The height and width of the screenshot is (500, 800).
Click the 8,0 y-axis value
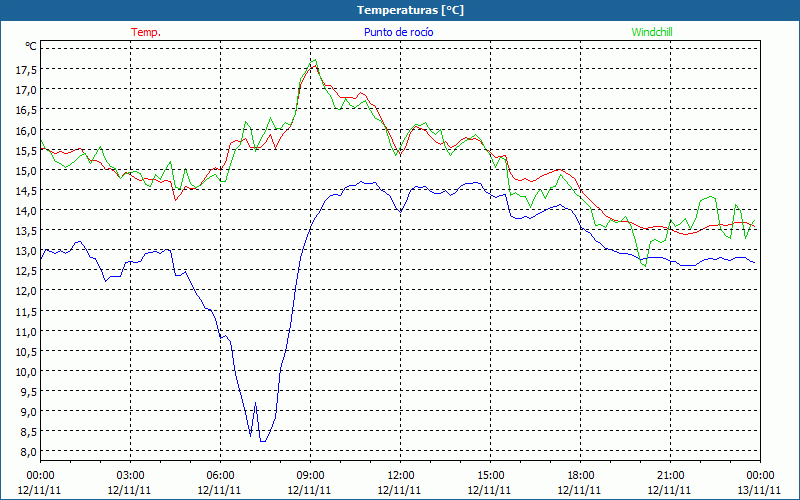pyautogui.click(x=28, y=452)
